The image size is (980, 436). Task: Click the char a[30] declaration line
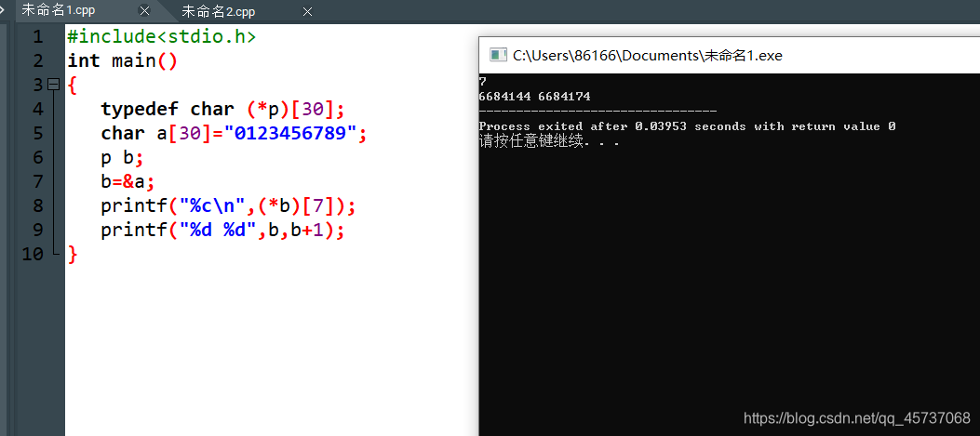tap(233, 134)
